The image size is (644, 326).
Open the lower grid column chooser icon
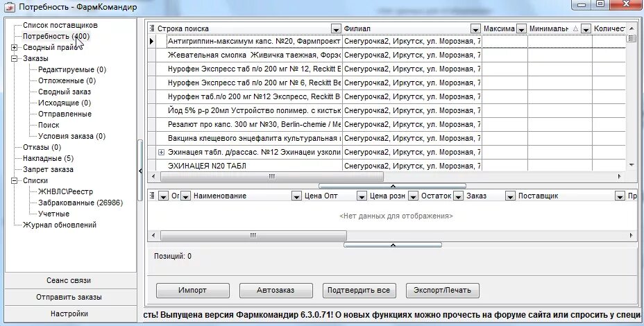tap(151, 196)
